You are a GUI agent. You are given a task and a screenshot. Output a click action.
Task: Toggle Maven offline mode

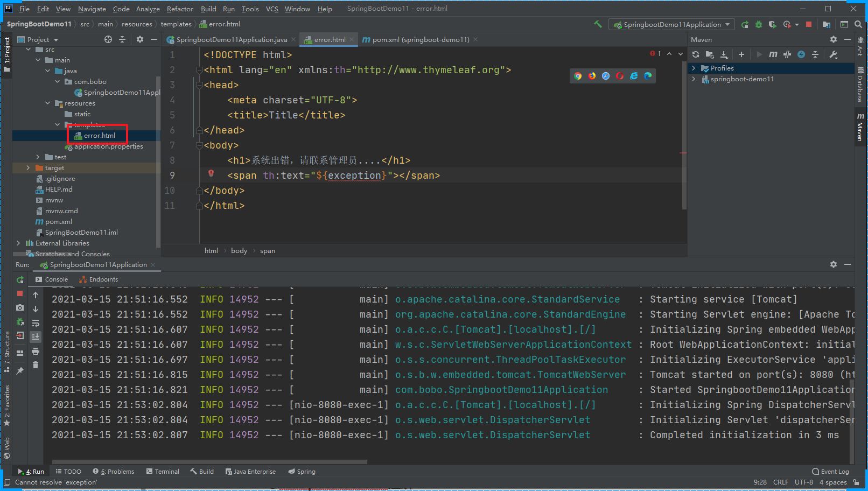point(801,54)
